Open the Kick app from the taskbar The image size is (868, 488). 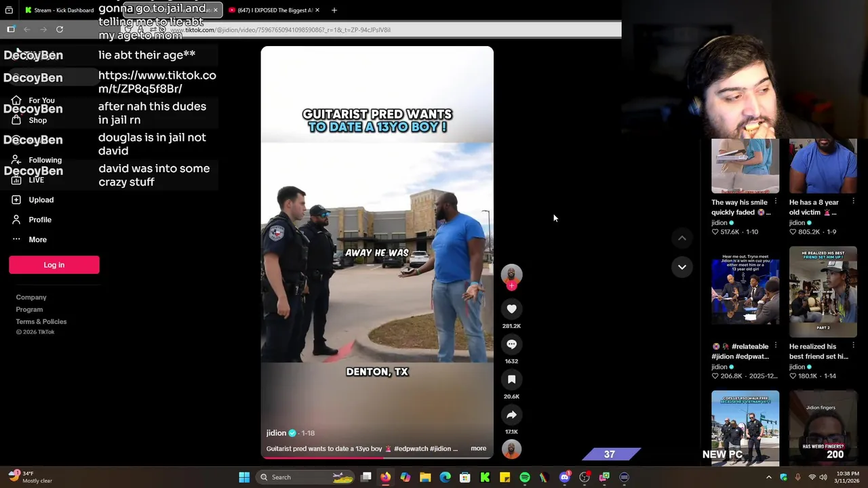point(485,477)
